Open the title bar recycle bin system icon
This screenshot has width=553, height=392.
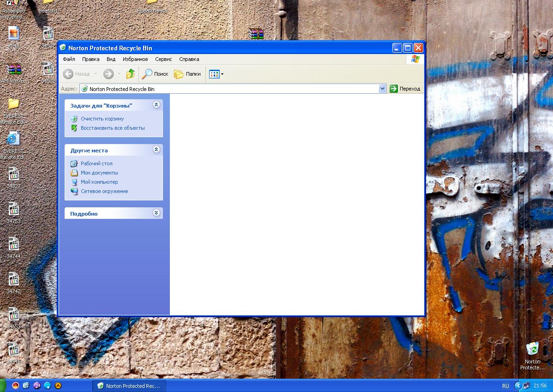63,48
